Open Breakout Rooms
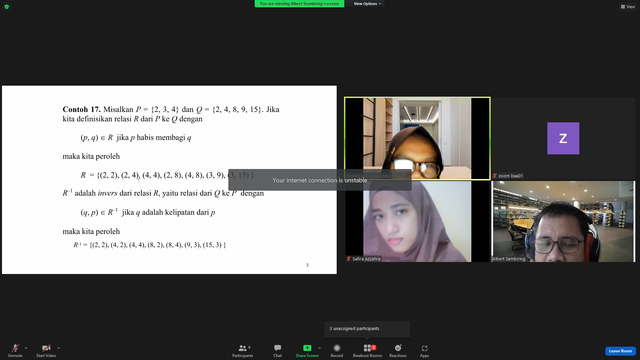Image resolution: width=640 pixels, height=360 pixels. [367, 351]
